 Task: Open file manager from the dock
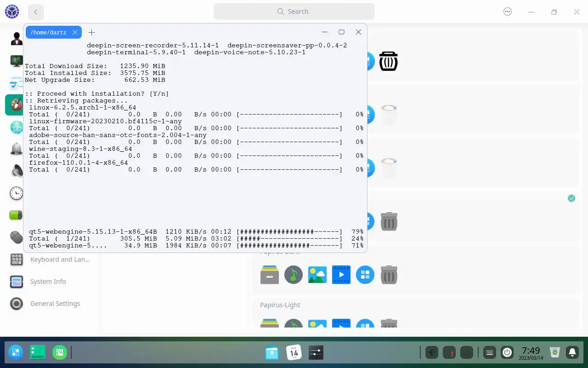pyautogui.click(x=272, y=353)
